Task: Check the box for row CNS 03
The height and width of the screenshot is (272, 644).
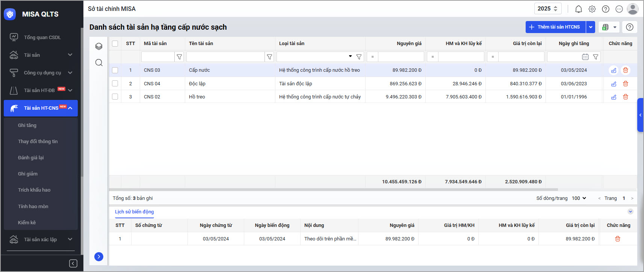Action: pyautogui.click(x=115, y=70)
